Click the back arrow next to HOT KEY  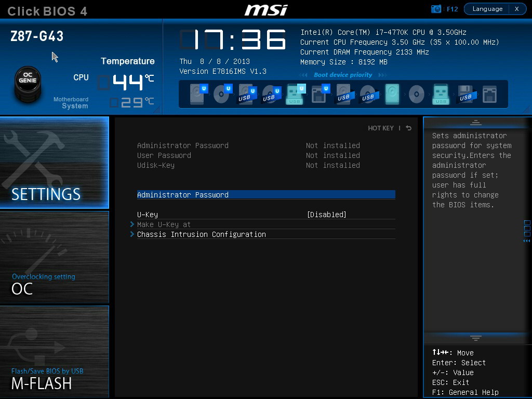pos(408,128)
